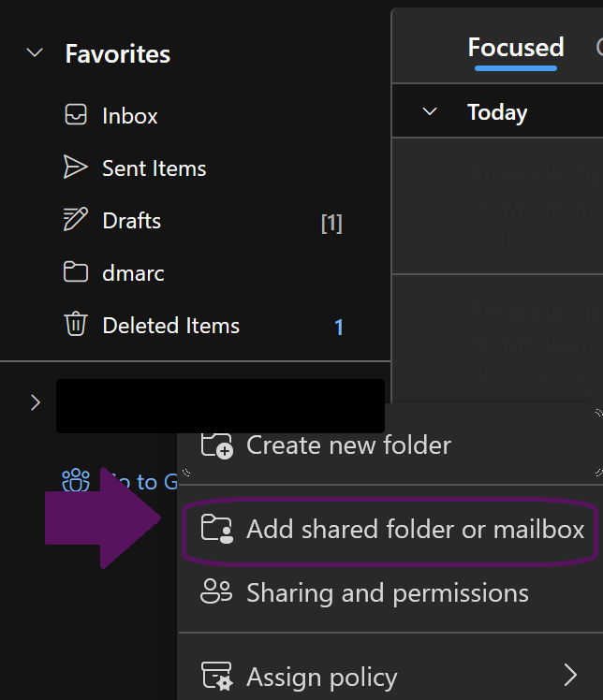Click the Favorites heading
The height and width of the screenshot is (700, 603).
click(x=117, y=54)
